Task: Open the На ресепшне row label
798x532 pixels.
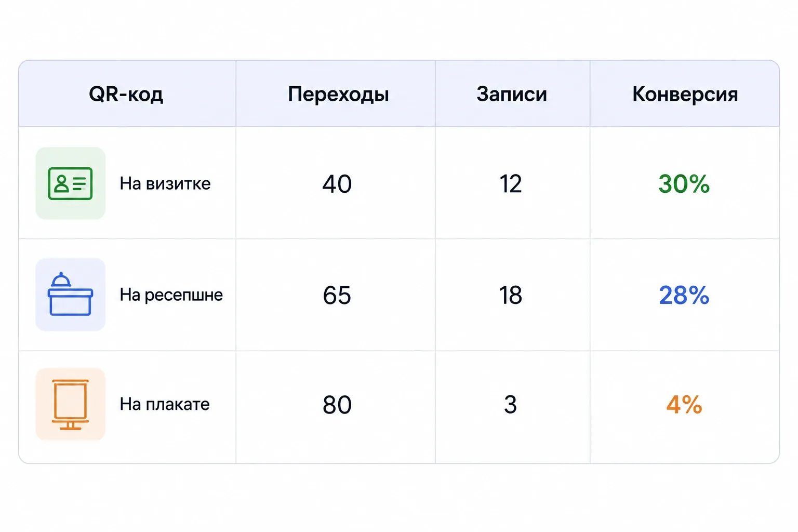Action: pos(171,295)
